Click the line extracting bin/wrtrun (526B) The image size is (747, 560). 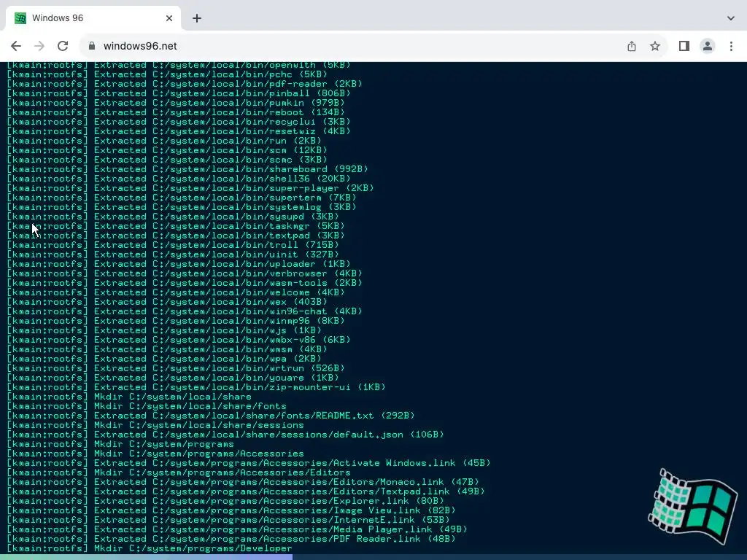point(175,368)
